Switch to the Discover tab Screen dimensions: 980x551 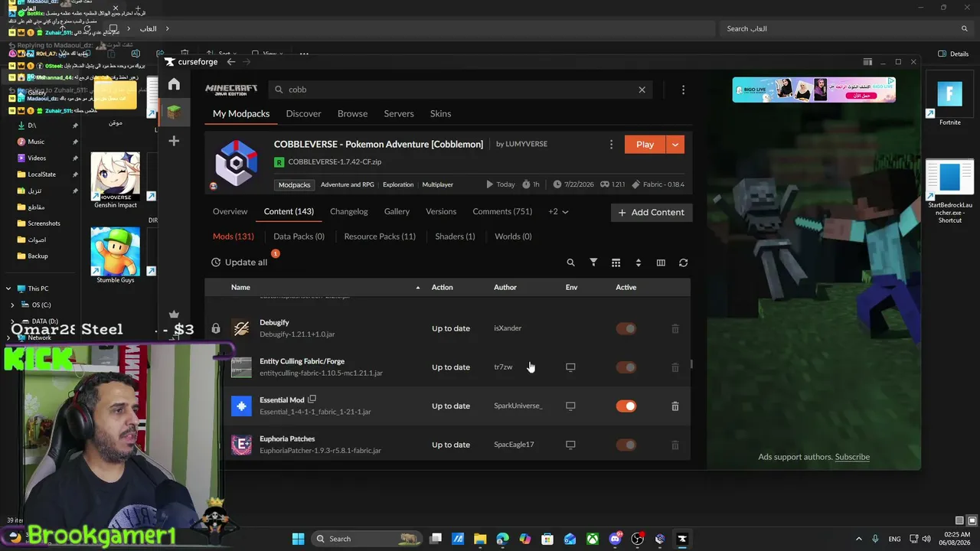(x=303, y=114)
